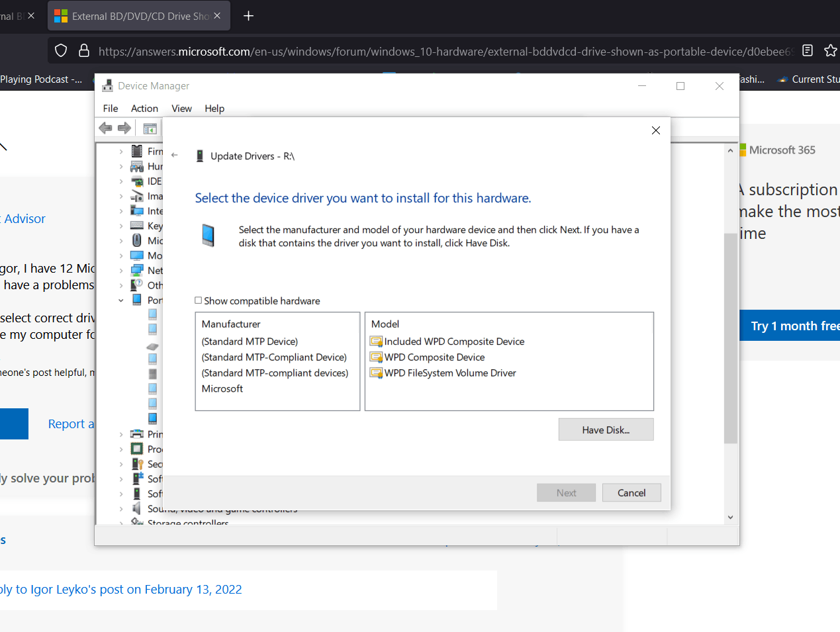
Task: Select WPD FileSystem Volume Driver model
Action: [443, 373]
